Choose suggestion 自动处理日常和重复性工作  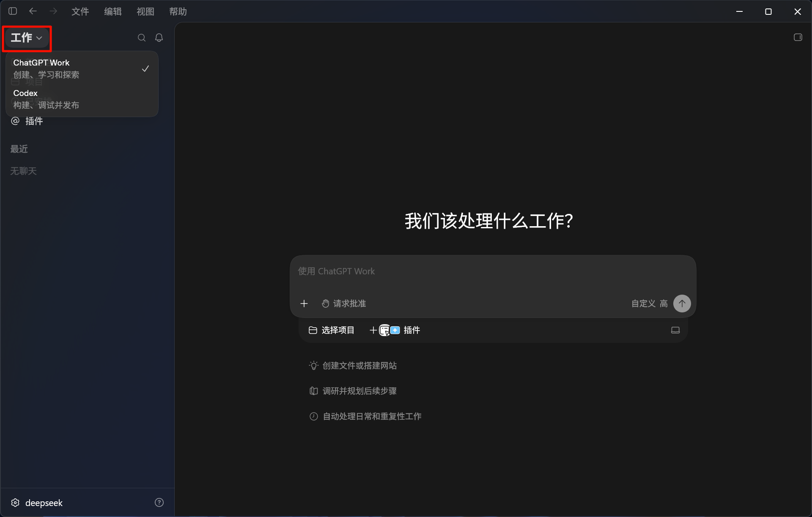tap(365, 416)
